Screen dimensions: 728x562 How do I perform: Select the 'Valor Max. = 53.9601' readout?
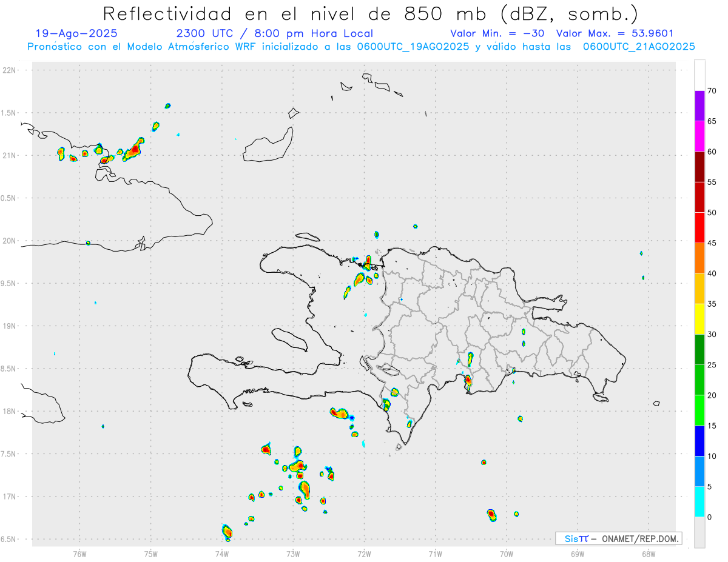[x=615, y=33]
